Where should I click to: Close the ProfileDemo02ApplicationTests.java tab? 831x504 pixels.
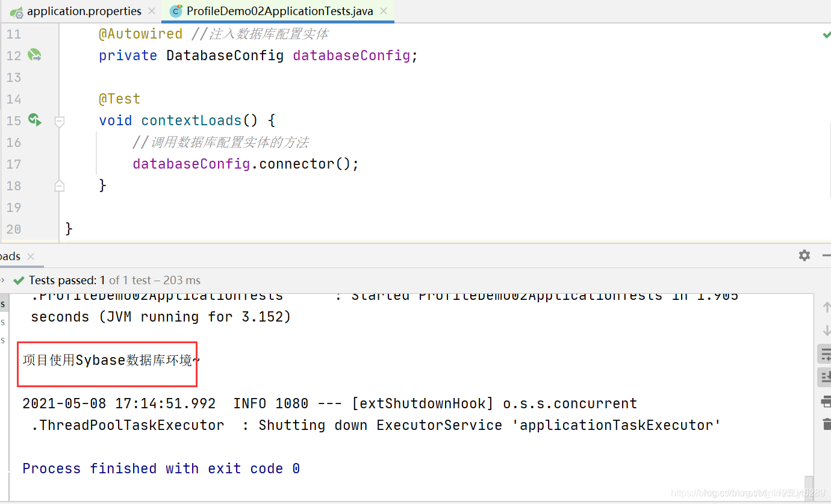coord(383,11)
